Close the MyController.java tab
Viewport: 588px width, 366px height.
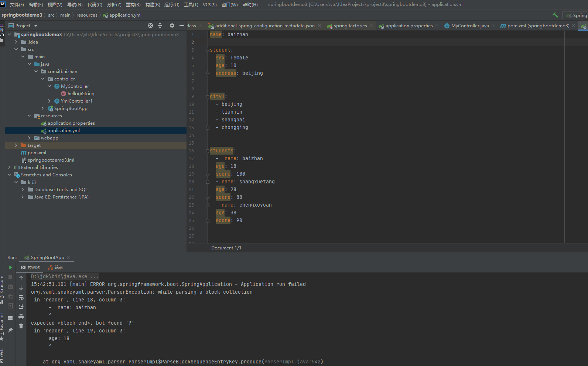click(493, 26)
